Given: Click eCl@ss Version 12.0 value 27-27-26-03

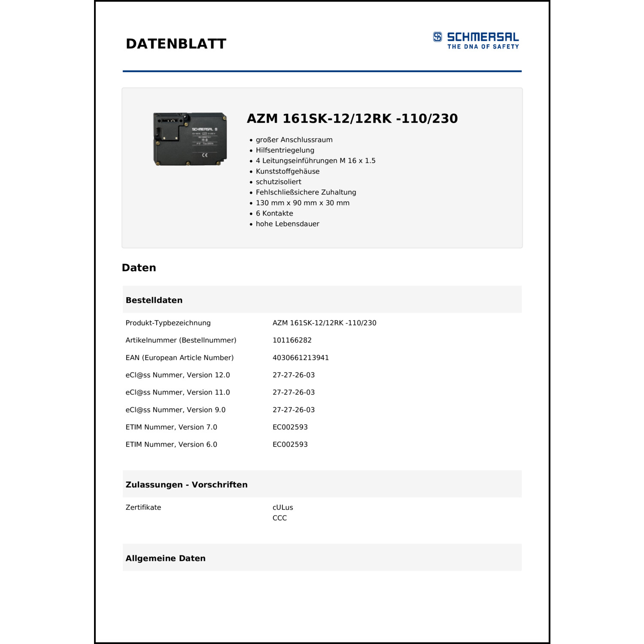Looking at the screenshot, I should pos(294,375).
